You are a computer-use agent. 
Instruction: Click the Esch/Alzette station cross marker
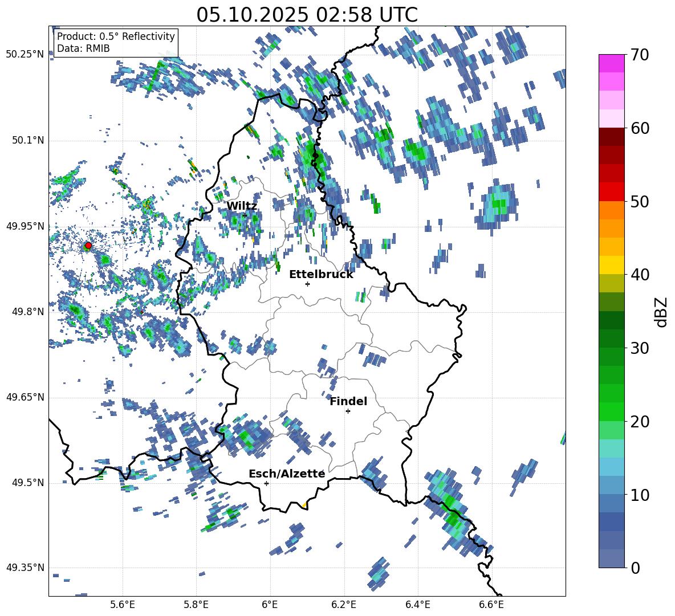tap(266, 483)
